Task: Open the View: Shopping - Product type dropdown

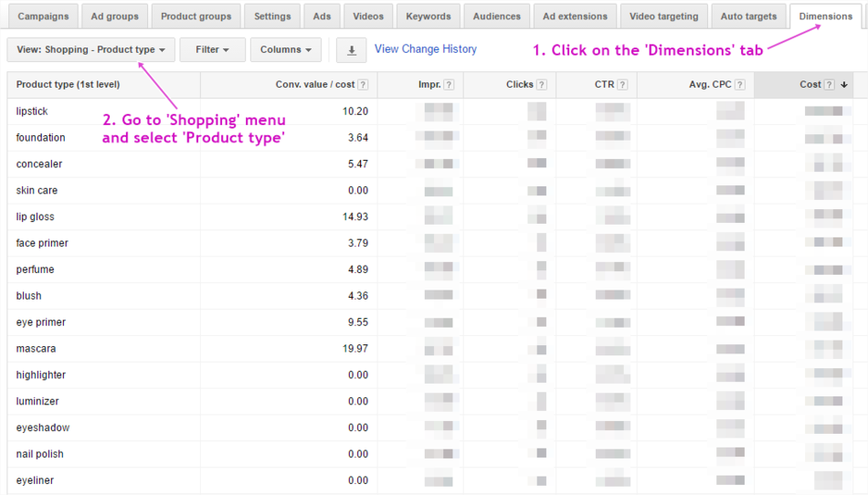Action: tap(90, 50)
